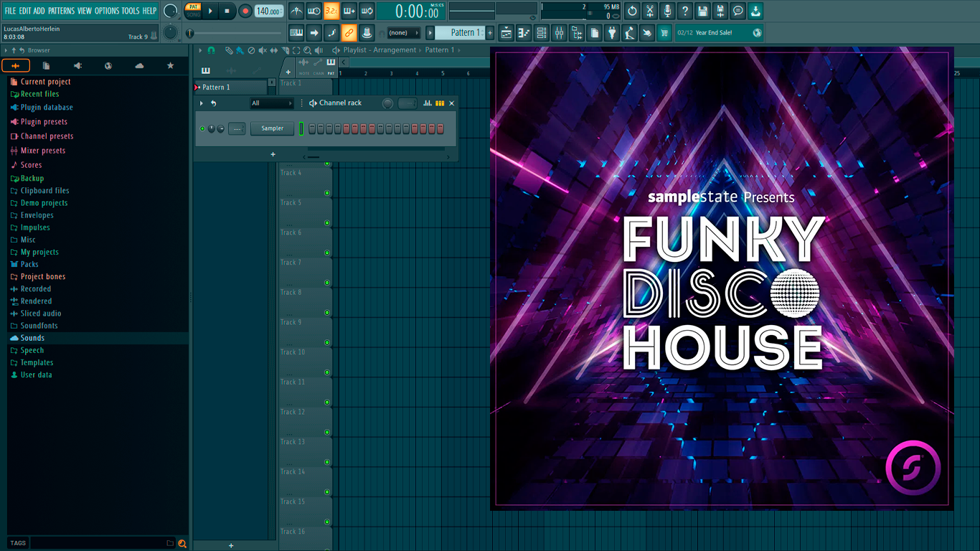
Task: Click the Sampler channel volume knob
Action: coord(220,129)
